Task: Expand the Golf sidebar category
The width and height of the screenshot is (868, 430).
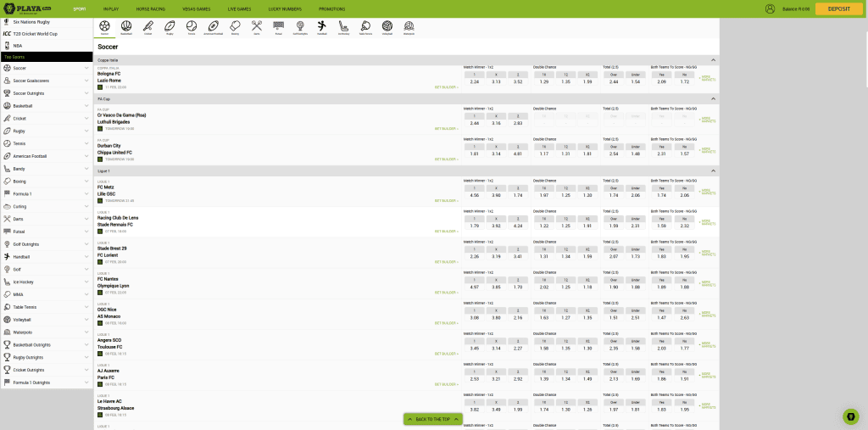Action: pos(86,270)
